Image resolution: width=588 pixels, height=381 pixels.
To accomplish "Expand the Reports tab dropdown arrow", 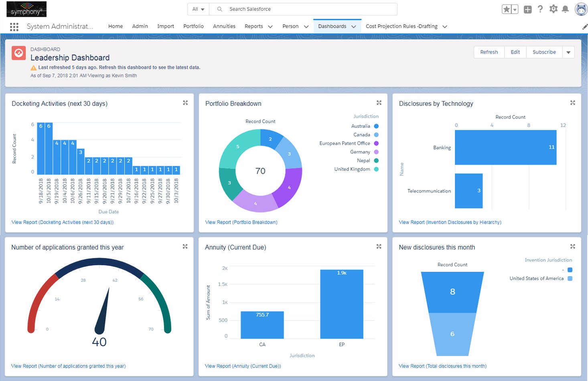I will pyautogui.click(x=270, y=26).
